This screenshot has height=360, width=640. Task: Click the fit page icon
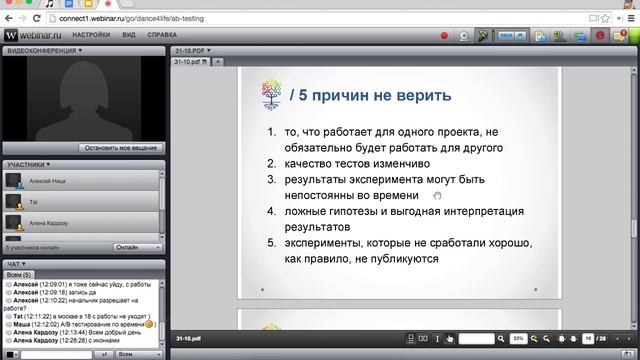pyautogui.click(x=573, y=339)
